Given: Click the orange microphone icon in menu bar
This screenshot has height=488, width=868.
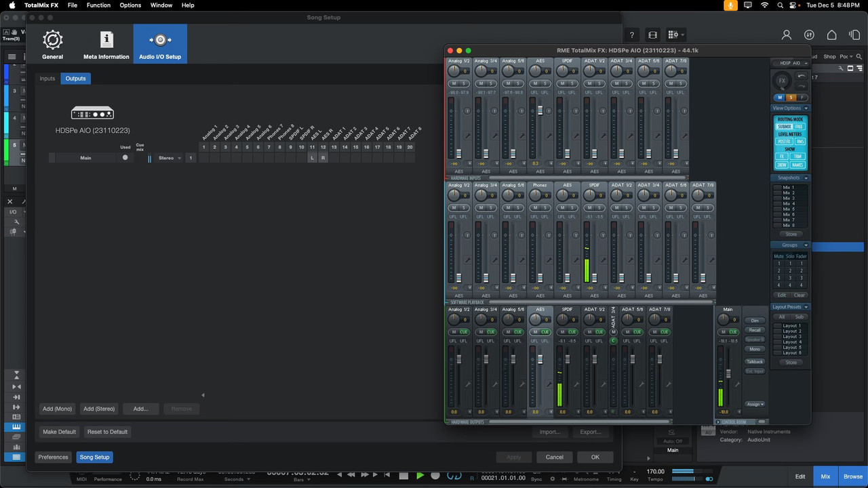Looking at the screenshot, I should (730, 5).
